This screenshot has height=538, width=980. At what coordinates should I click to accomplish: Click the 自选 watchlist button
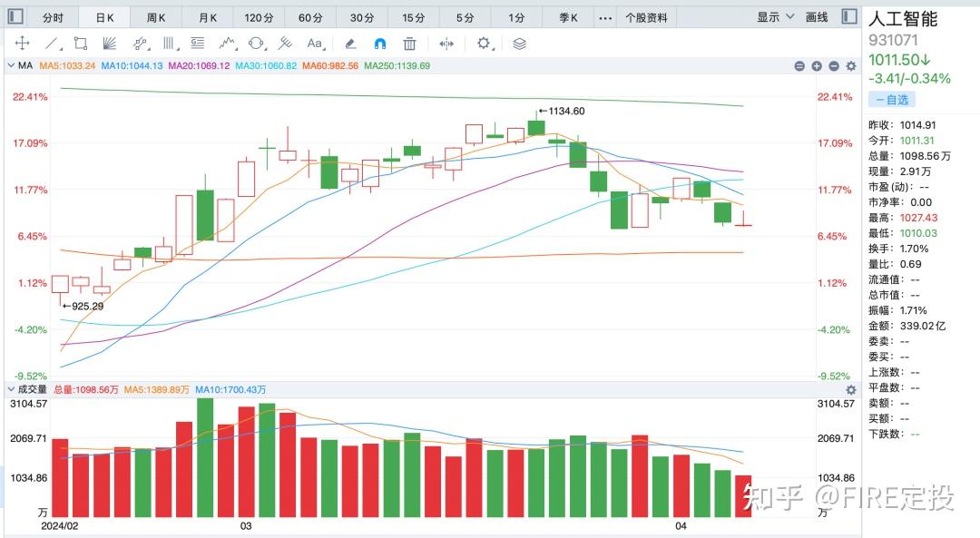(892, 100)
